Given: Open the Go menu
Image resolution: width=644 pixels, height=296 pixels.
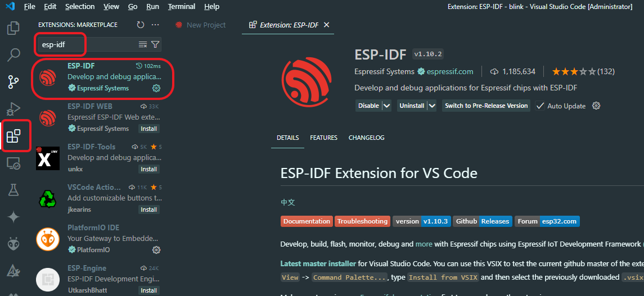Looking at the screenshot, I should point(133,7).
